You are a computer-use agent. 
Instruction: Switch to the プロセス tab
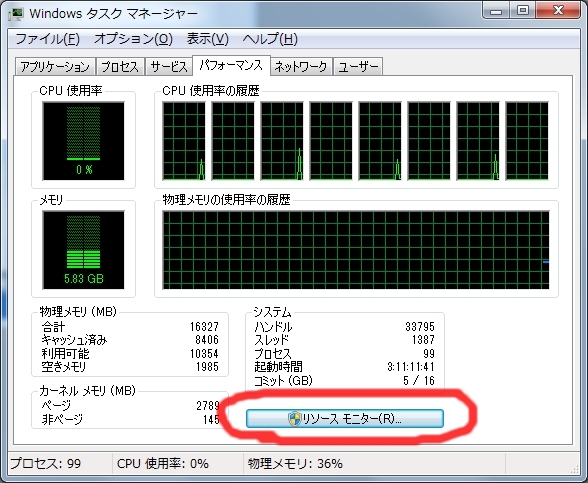click(120, 67)
